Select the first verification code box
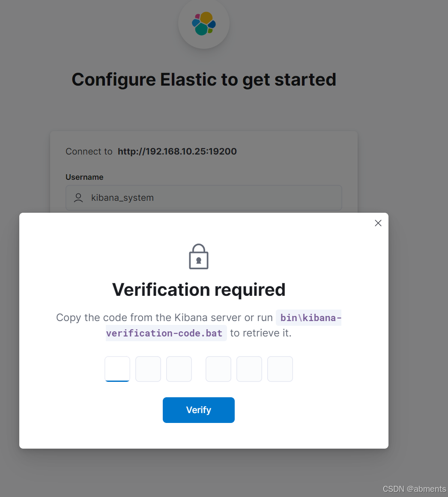The height and width of the screenshot is (497, 448). (x=117, y=369)
